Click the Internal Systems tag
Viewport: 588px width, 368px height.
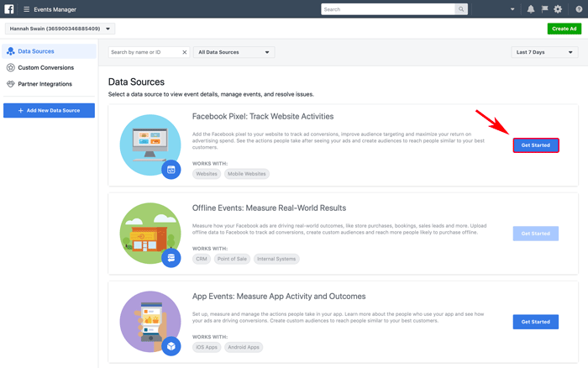[x=276, y=259]
